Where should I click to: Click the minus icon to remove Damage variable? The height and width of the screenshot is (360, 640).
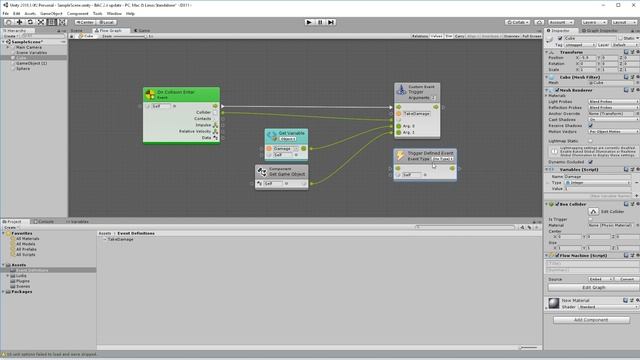click(637, 182)
